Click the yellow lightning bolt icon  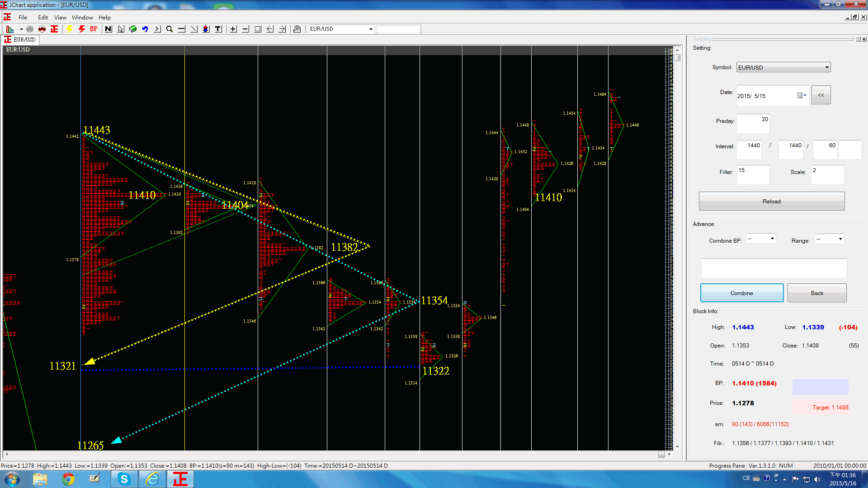point(70,29)
